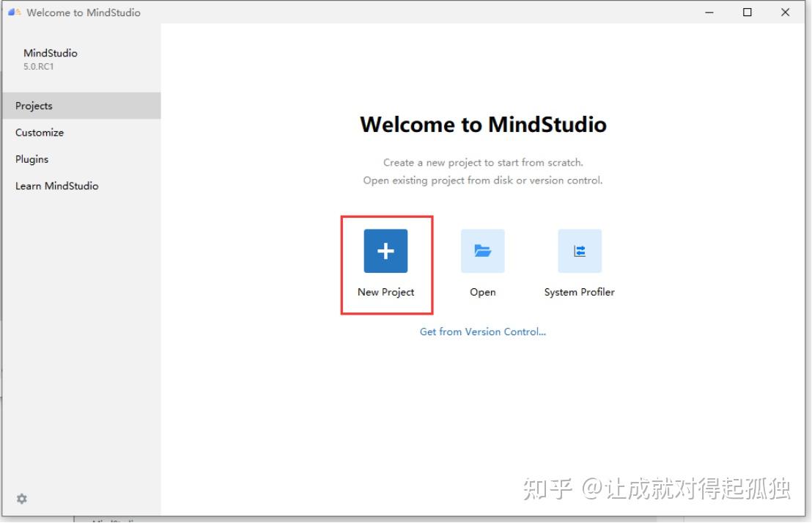Click the New Project label text
The height and width of the screenshot is (523, 812).
pos(385,292)
